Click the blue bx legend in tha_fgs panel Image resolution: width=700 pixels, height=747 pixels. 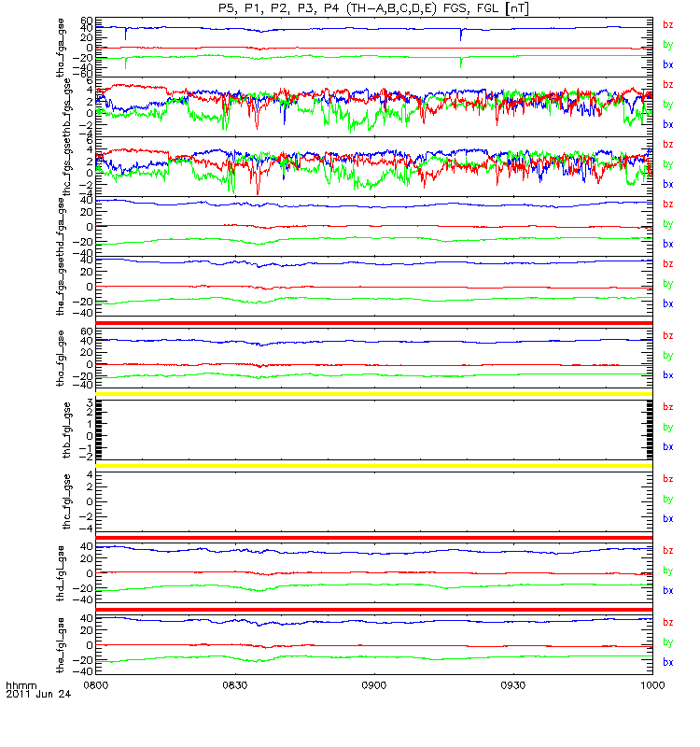point(667,64)
